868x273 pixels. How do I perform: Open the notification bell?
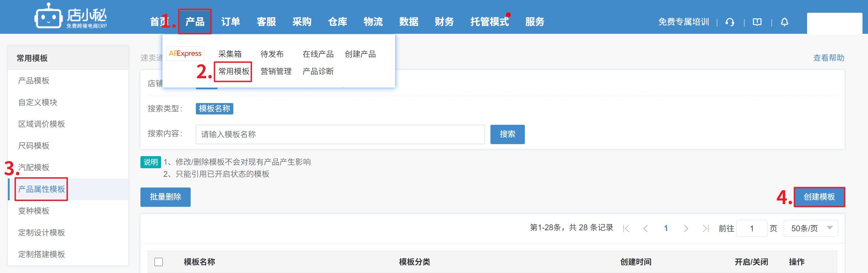tap(784, 22)
